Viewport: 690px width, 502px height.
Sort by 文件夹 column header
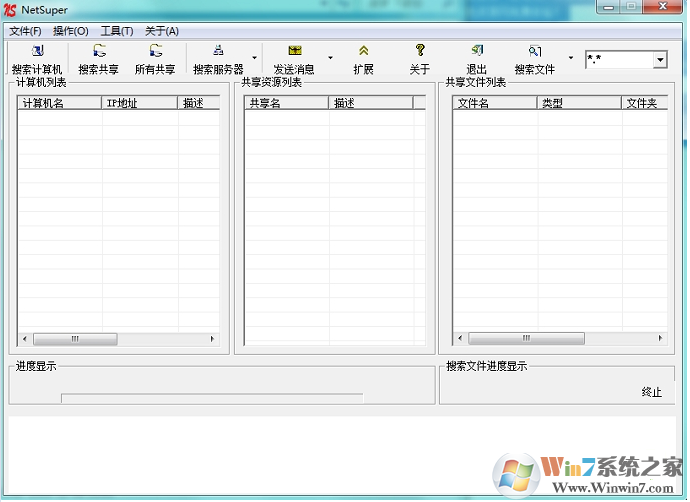pyautogui.click(x=645, y=103)
